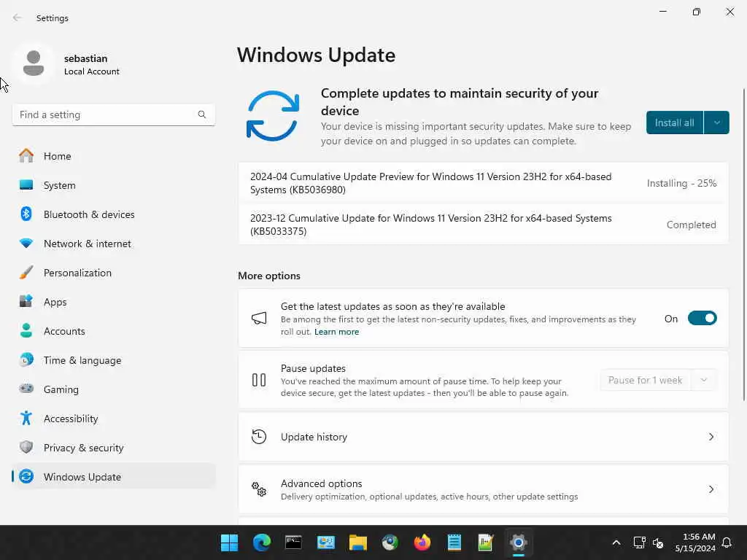This screenshot has height=560, width=747.
Task: Click the megaphone icon for latest updates
Action: 259,318
